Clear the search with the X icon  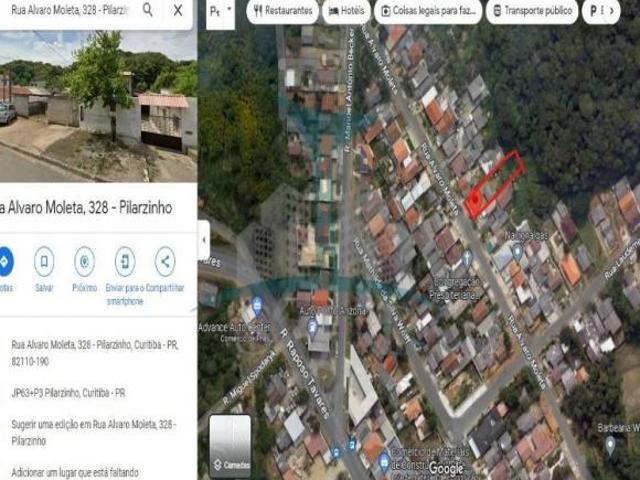178,10
